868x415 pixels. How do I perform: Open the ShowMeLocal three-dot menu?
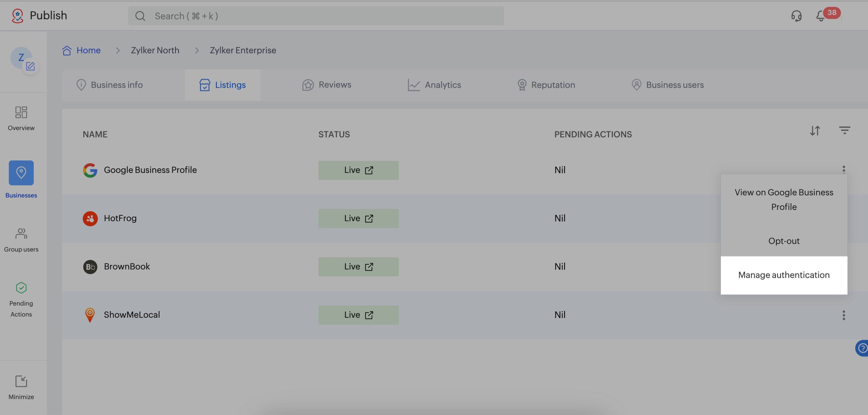(x=844, y=315)
